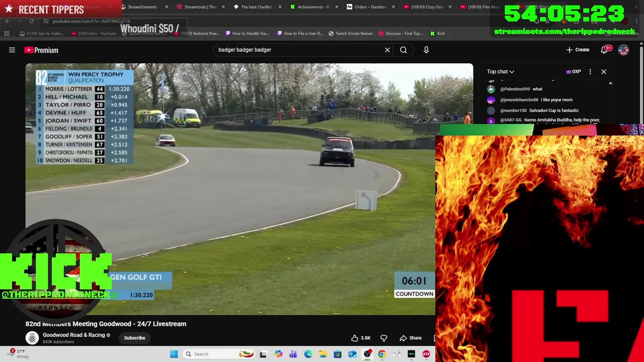644x362 pixels.
Task: Click the Subscribe button
Action: point(134,338)
